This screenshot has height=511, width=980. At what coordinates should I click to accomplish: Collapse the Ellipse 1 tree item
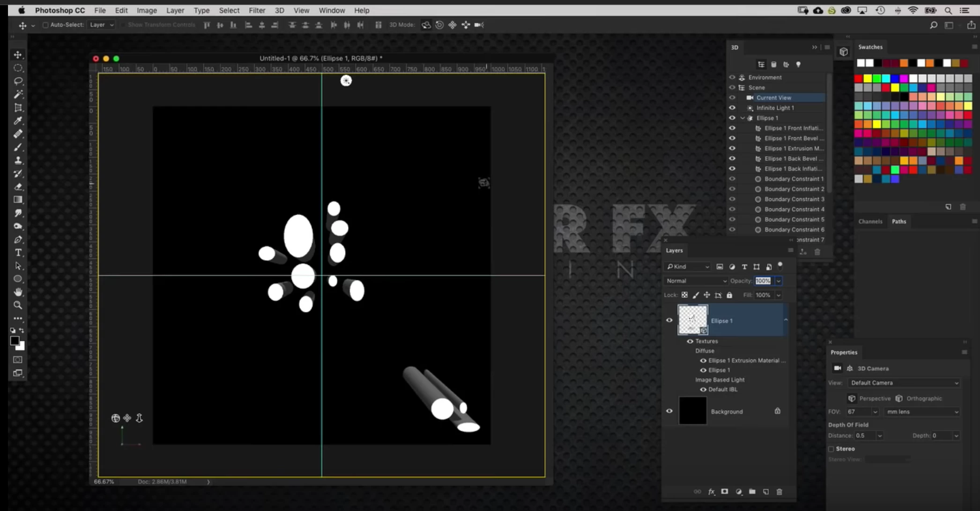pos(742,118)
